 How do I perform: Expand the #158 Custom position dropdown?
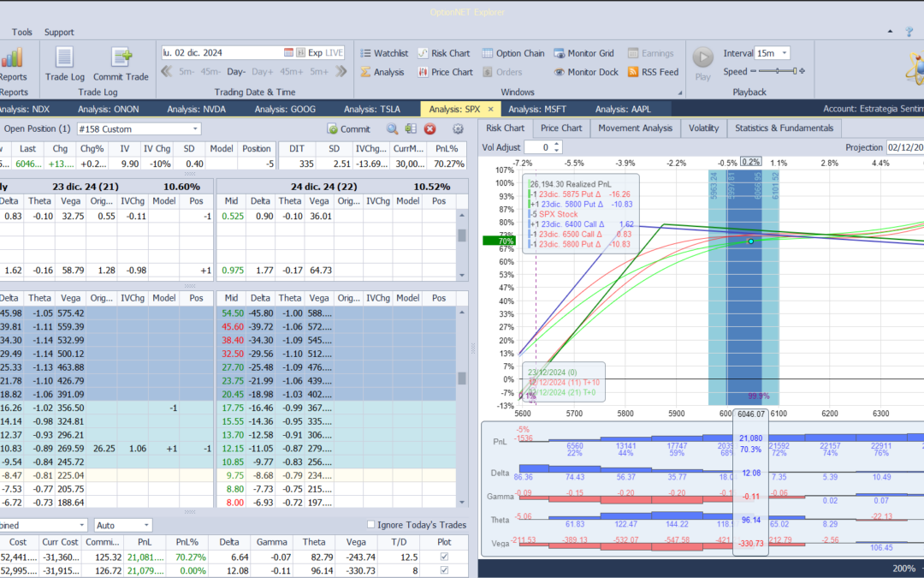tap(195, 129)
